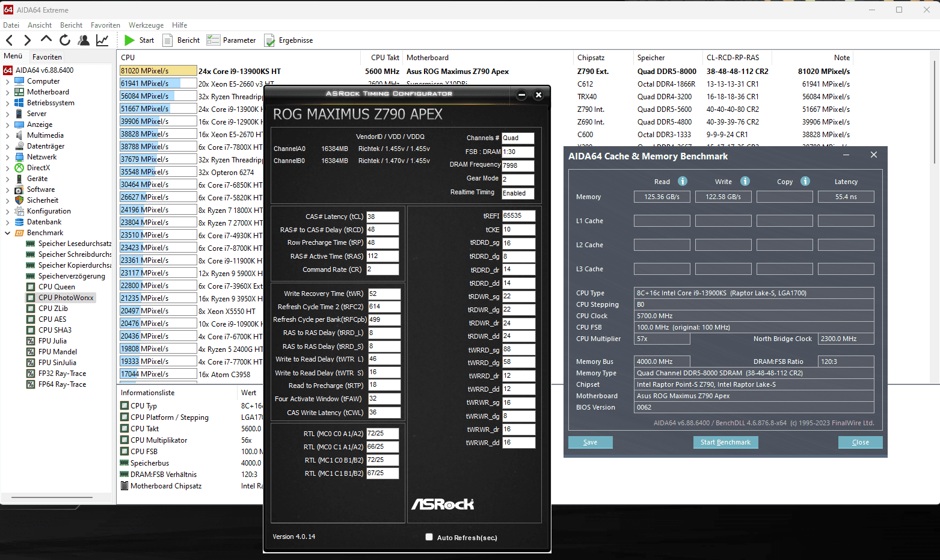Switch to the Favoriten tab in sidebar
Viewport: 940px width, 560px height.
click(x=47, y=57)
